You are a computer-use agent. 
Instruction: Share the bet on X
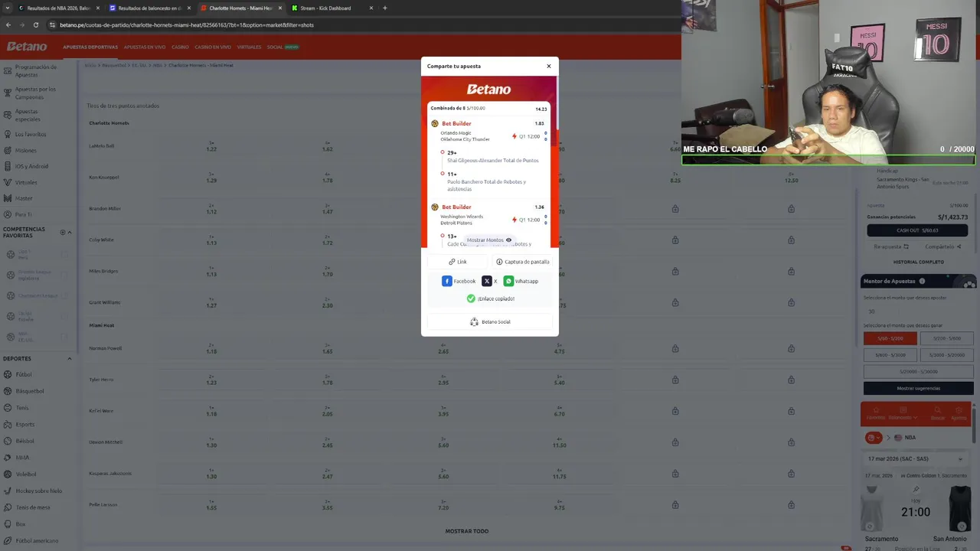click(489, 281)
